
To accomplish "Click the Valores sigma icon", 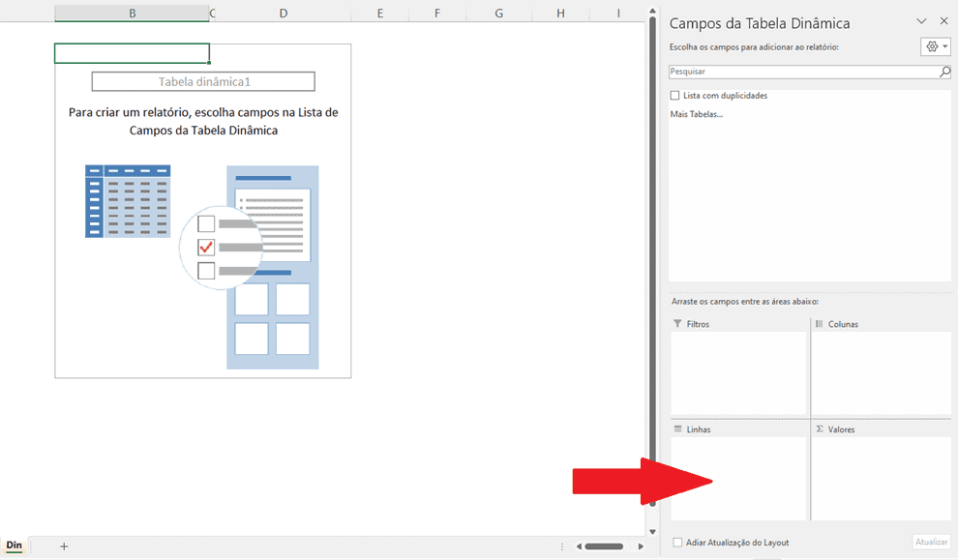I will (819, 428).
